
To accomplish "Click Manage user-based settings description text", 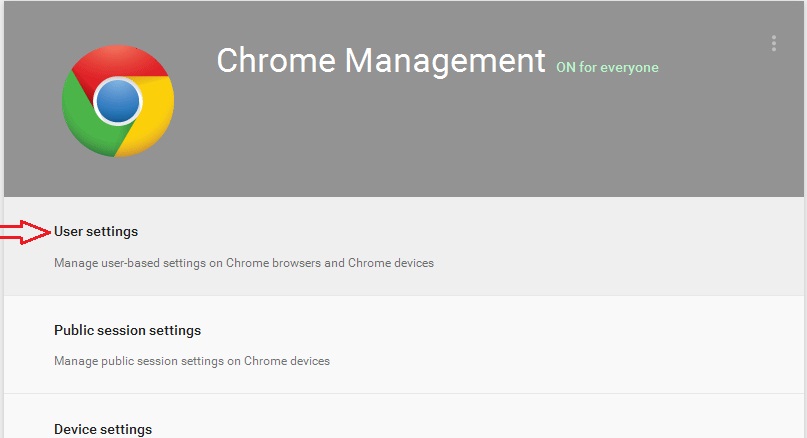I will [244, 263].
